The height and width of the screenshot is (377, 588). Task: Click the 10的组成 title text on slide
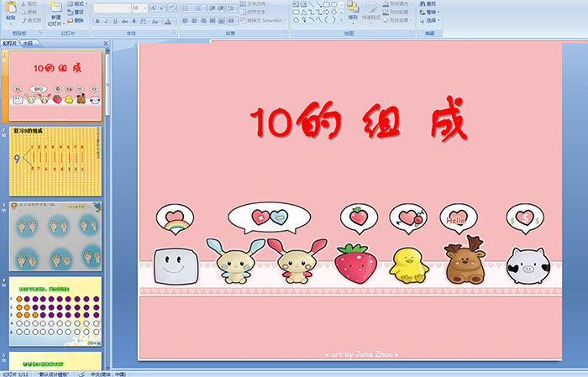coord(358,120)
